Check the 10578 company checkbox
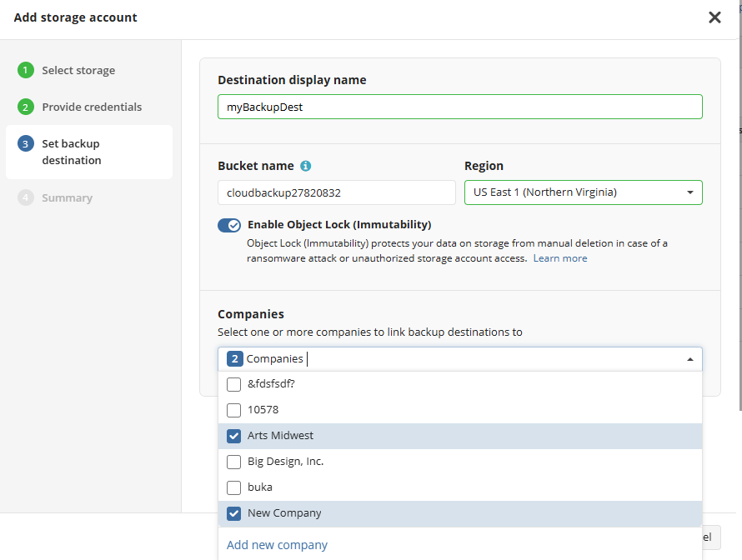The image size is (742, 560). click(234, 410)
